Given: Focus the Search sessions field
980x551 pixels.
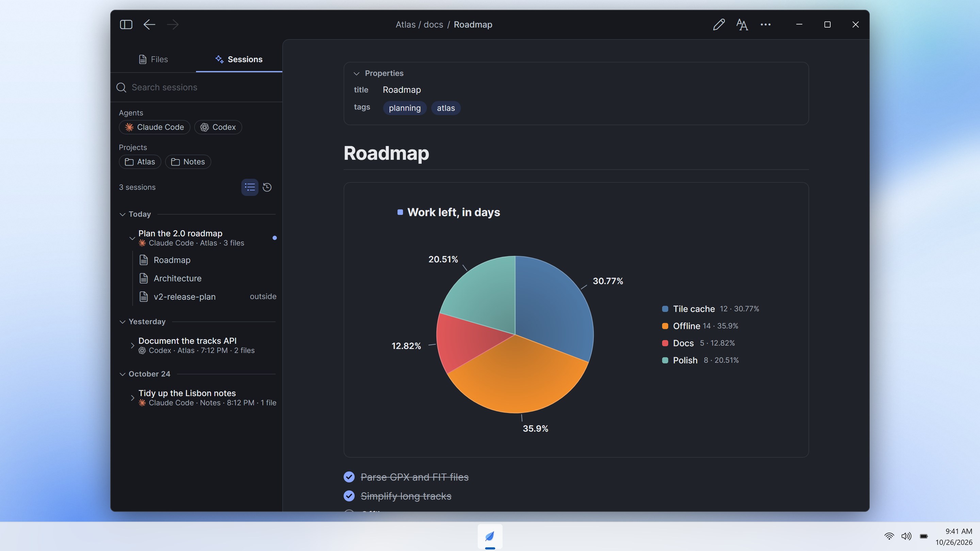Looking at the screenshot, I should [196, 87].
